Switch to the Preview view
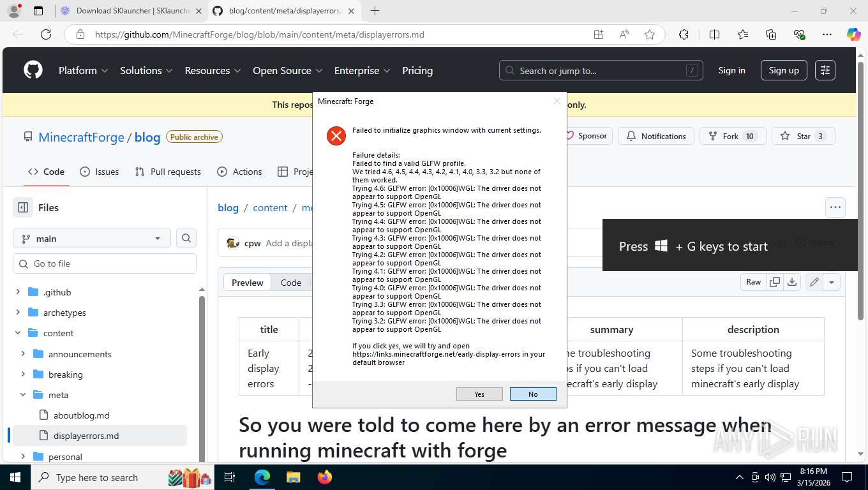 [248, 283]
